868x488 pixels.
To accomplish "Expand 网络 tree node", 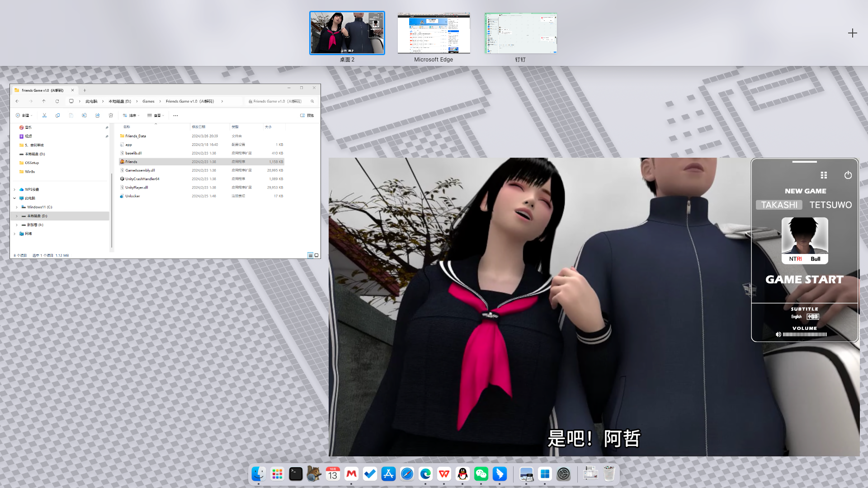I will [x=14, y=234].
